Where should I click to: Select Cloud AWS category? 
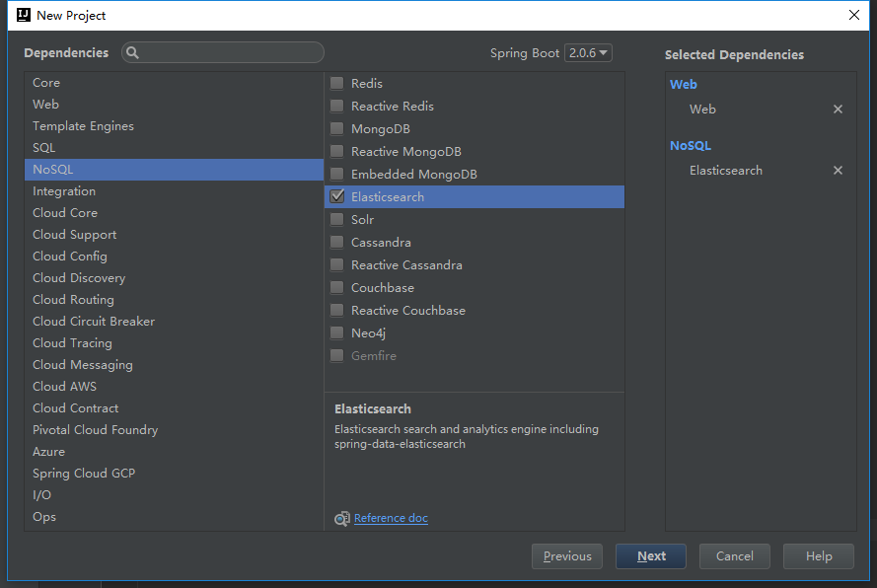click(174, 387)
